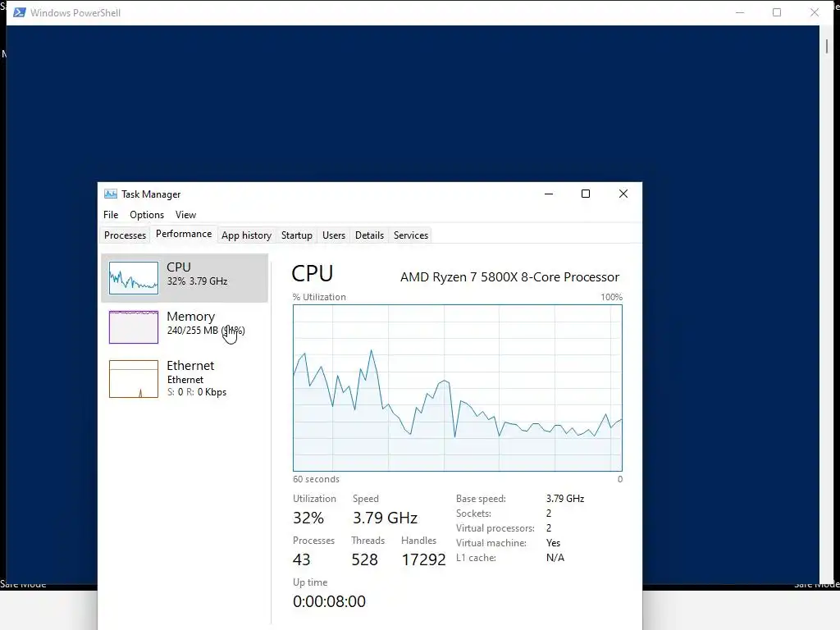Screen dimensions: 840x630
Task: Click the 3.79 GHz speed value under Speed
Action: pos(385,518)
